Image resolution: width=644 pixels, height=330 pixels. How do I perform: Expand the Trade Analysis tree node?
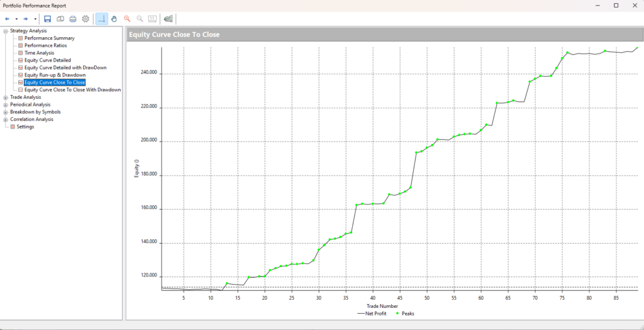click(6, 98)
